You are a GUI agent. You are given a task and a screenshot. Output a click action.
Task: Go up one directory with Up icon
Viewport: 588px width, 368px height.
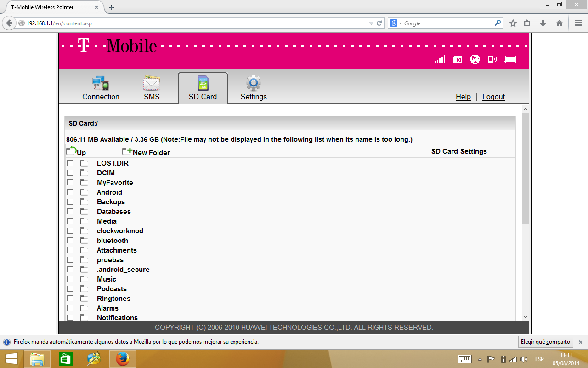(71, 151)
